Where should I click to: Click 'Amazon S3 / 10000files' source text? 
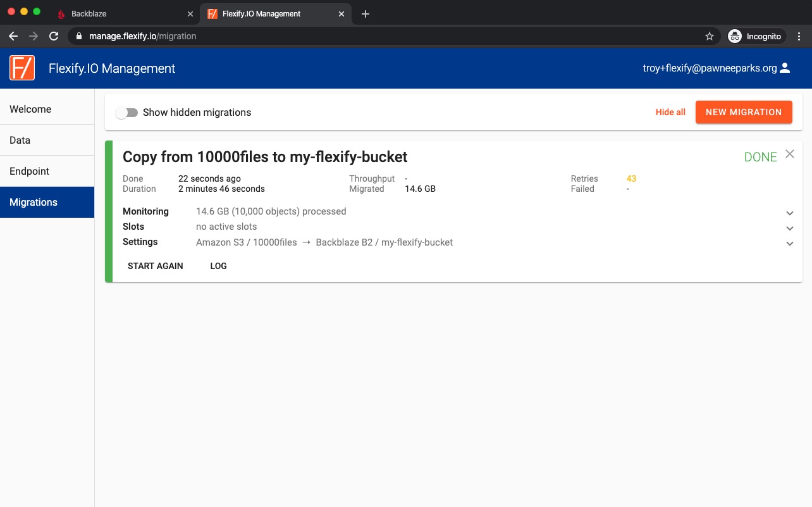(247, 242)
